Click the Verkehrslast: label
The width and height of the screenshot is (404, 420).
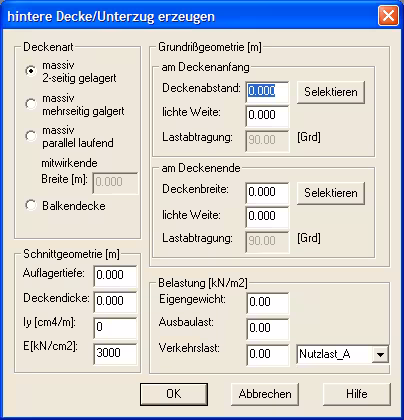tap(189, 348)
